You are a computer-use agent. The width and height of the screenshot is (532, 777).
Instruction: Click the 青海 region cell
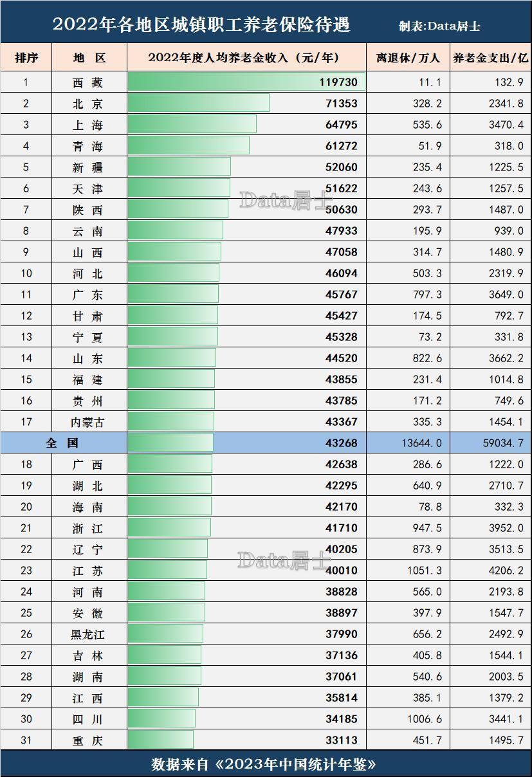89,146
